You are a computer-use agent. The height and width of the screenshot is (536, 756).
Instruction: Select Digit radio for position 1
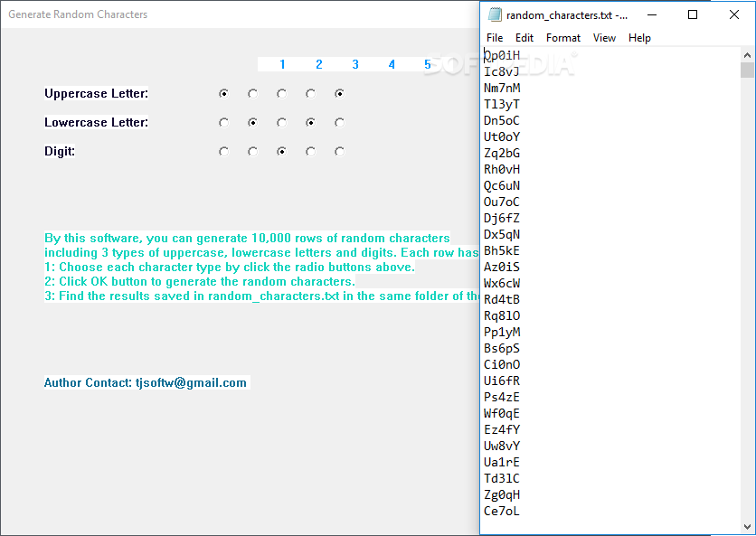point(223,151)
